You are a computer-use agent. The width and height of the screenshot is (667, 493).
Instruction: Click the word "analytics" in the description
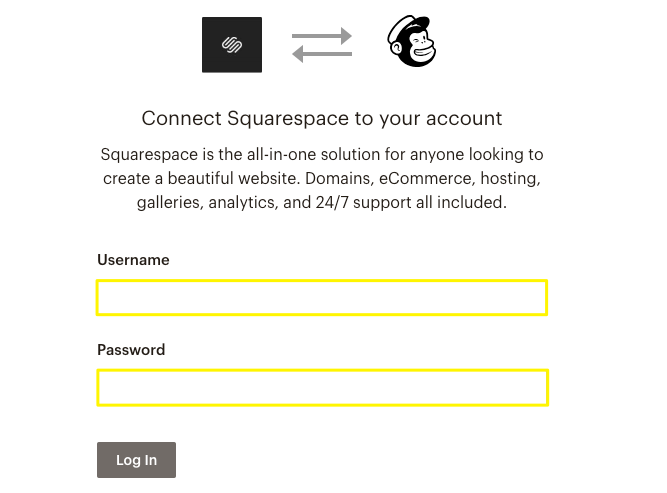[x=241, y=203]
